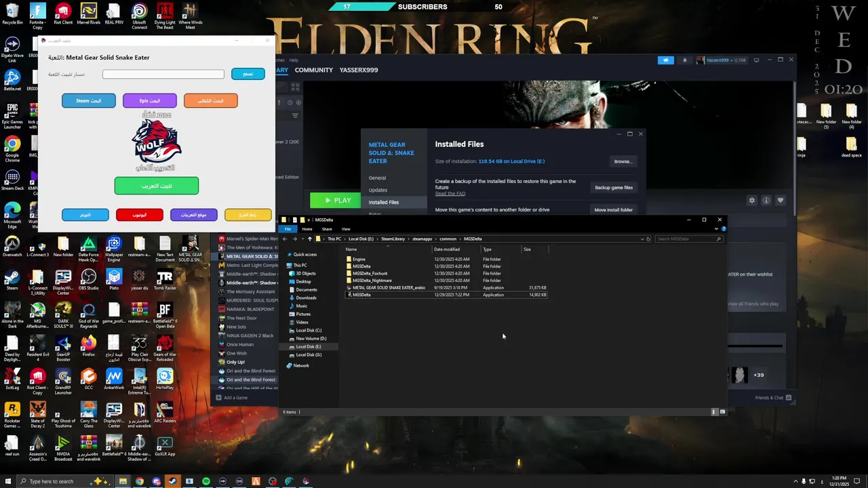Open Ubisoft Connect desktop icon
868x488 pixels.
point(139,15)
